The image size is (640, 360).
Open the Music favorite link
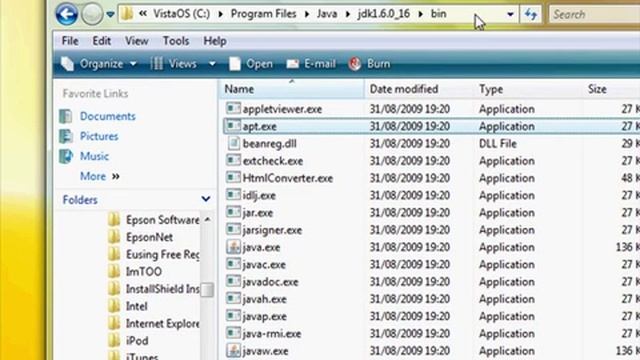click(x=94, y=156)
